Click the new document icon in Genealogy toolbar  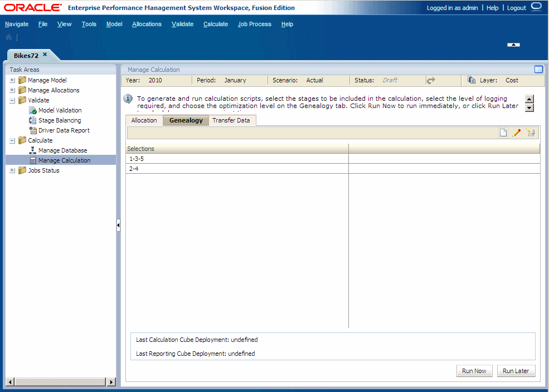coord(503,133)
